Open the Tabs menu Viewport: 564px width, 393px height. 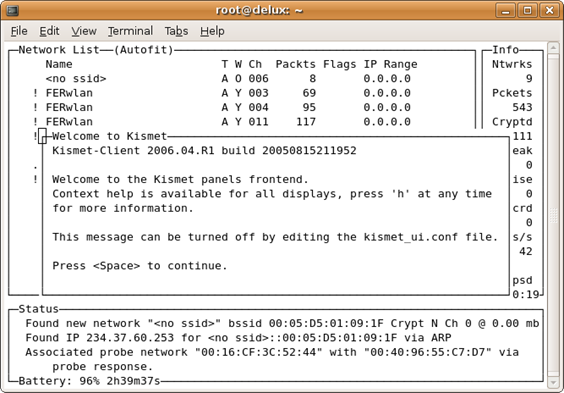176,31
